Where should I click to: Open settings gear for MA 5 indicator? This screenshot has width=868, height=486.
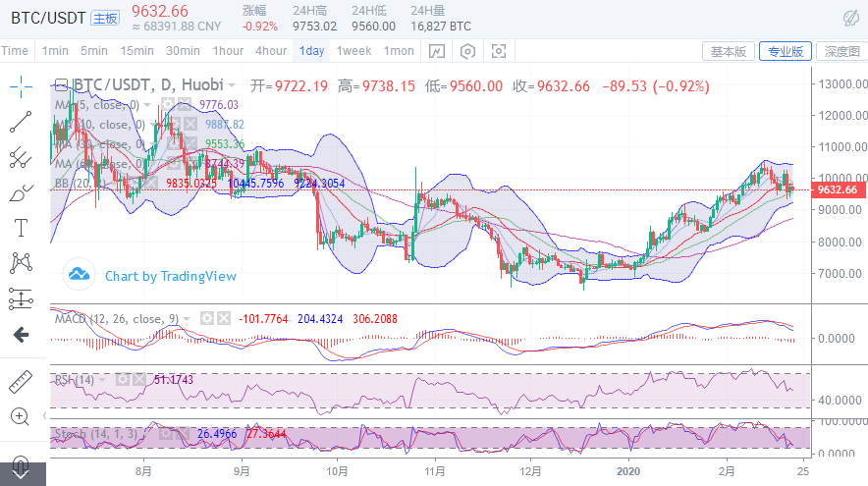click(167, 104)
